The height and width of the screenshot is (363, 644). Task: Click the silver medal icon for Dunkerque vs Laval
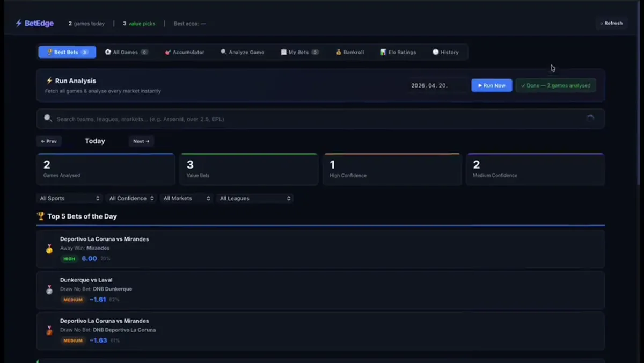49,289
